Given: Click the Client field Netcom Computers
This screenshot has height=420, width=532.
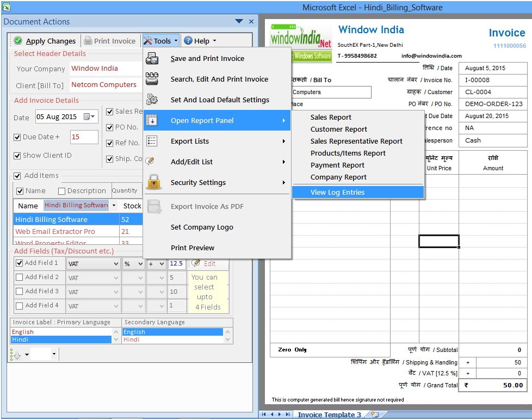Looking at the screenshot, I should pos(106,84).
